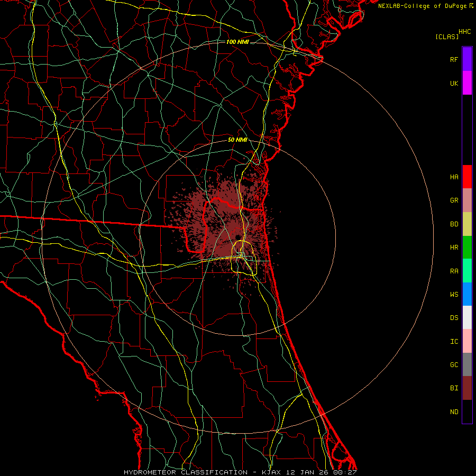This screenshot has width=476, height=476.
Task: Click the BI dark red legend swatch
Action: coord(467,388)
